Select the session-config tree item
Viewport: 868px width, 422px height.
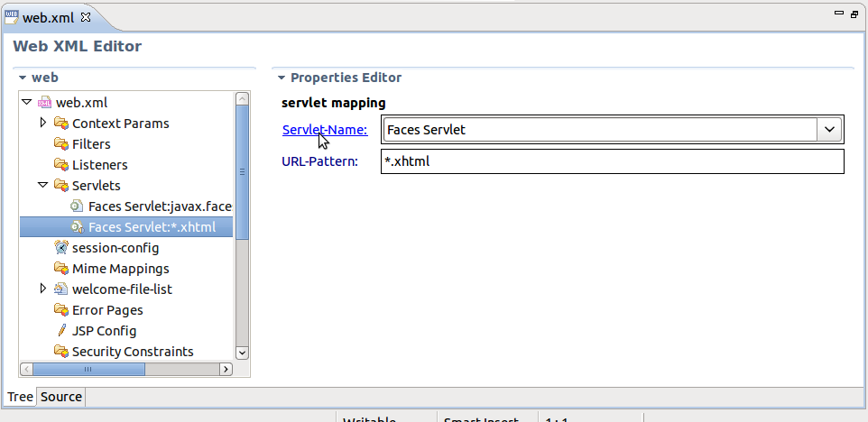(115, 248)
